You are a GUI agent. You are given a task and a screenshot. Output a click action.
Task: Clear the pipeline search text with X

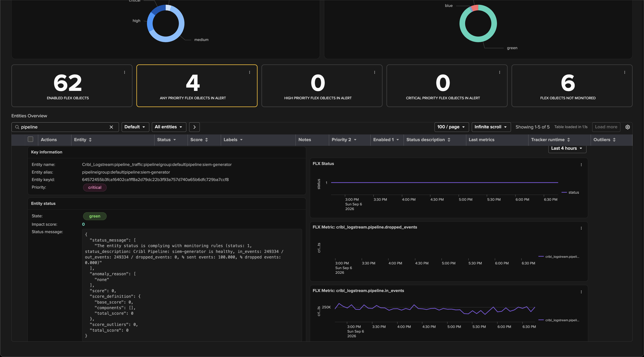[111, 127]
